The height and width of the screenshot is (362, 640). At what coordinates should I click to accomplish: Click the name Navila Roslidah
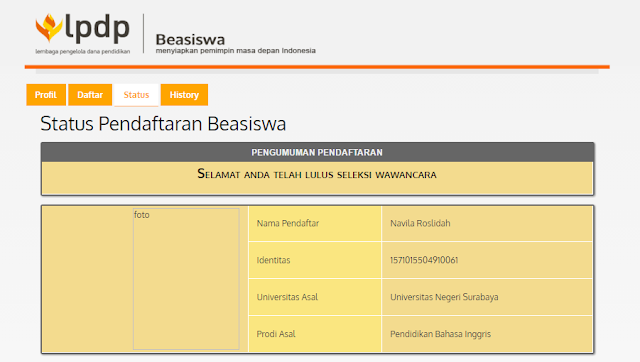pos(420,223)
